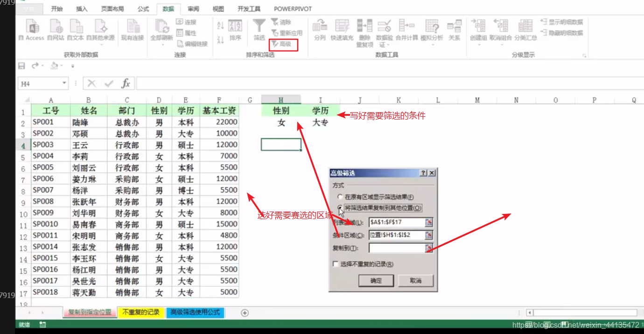Select column H header
Viewport: 644px width, 334px height.
click(x=281, y=100)
